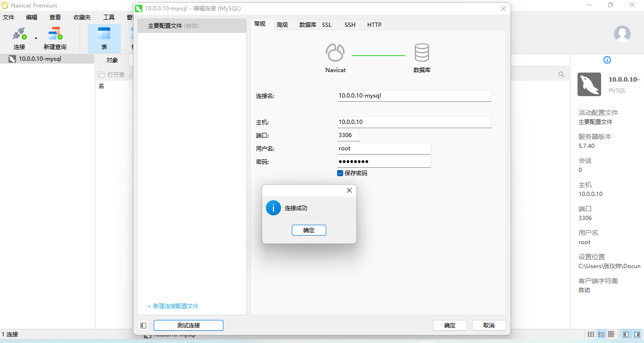This screenshot has height=343, width=644.
Task: Click the 新建查询 (New Query) icon
Action: 55,33
